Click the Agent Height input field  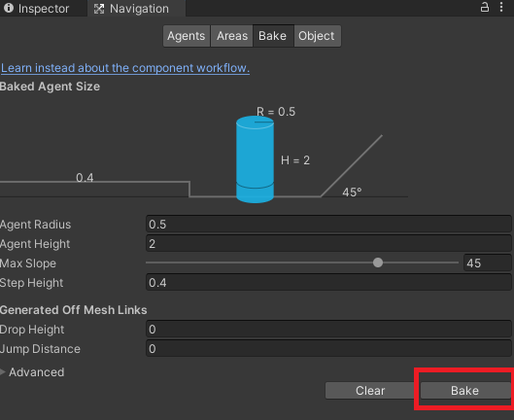(x=328, y=243)
